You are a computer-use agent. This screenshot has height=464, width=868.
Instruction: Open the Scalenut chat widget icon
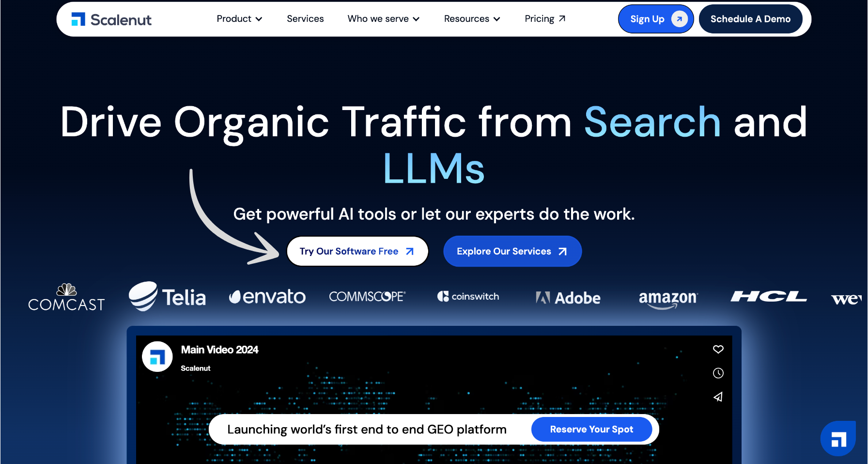[838, 439]
